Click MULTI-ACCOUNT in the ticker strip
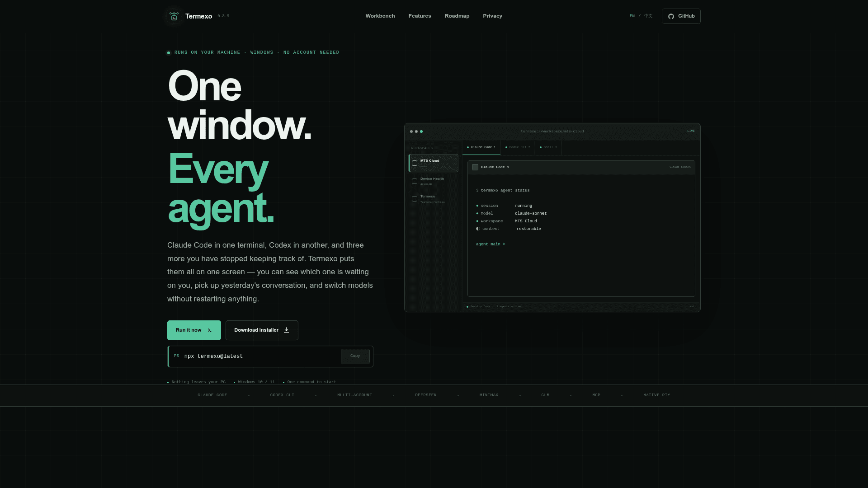The width and height of the screenshot is (868, 488). [x=355, y=395]
